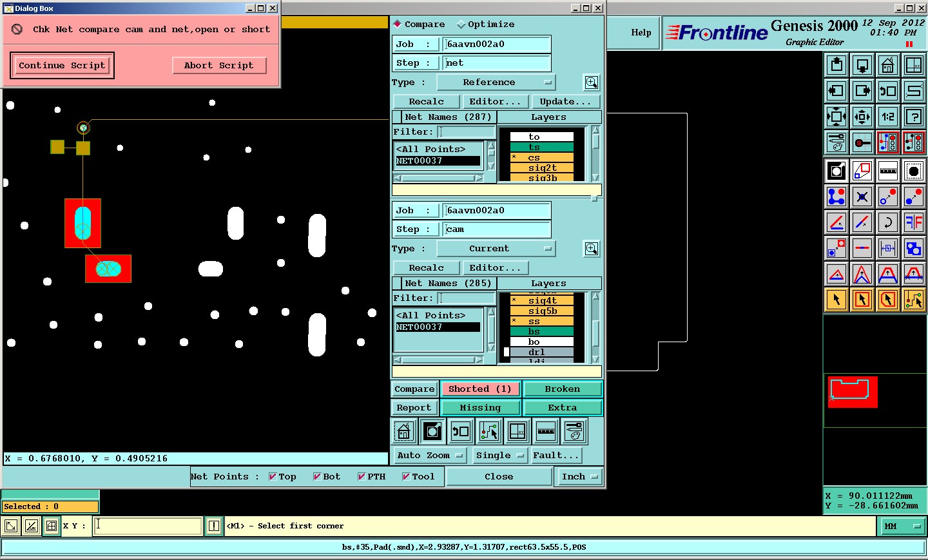The image size is (928, 560).
Task: Select the Optimize radio option
Action: (x=485, y=24)
